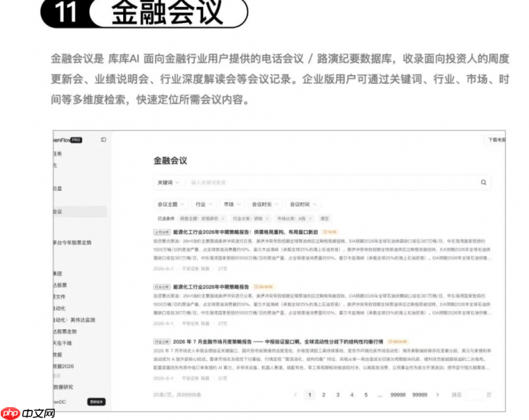Open 自动化：英伟达监测 history entry
The image size is (529, 420).
coord(74,320)
